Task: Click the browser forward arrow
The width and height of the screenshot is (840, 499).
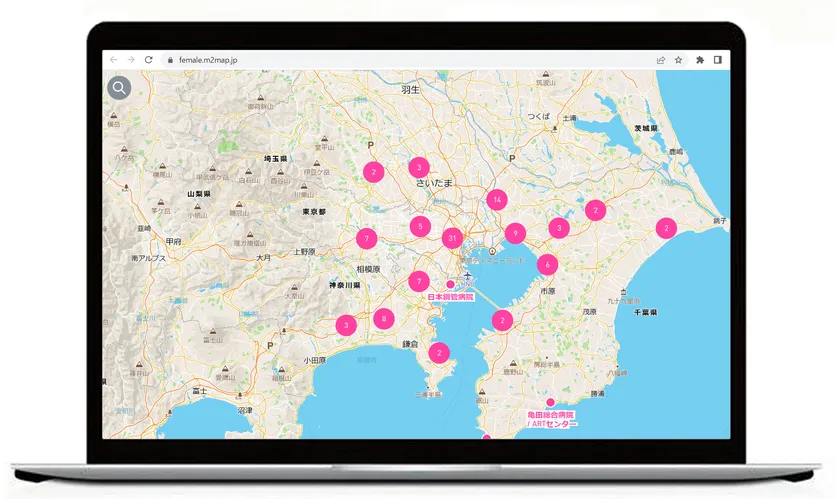Action: pyautogui.click(x=131, y=59)
